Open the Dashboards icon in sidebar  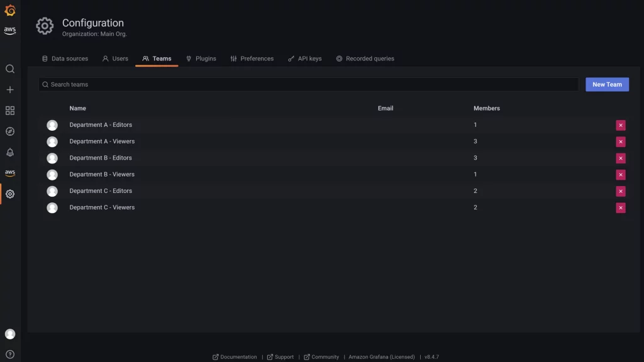click(x=9, y=110)
